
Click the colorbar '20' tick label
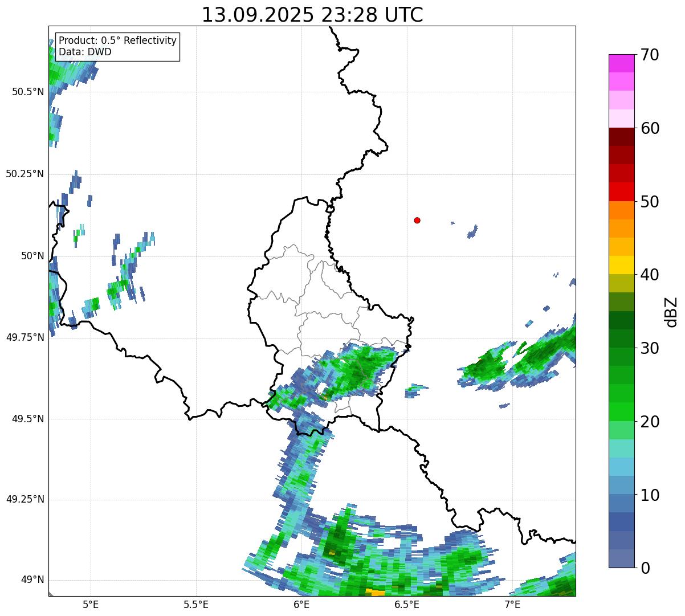point(650,422)
